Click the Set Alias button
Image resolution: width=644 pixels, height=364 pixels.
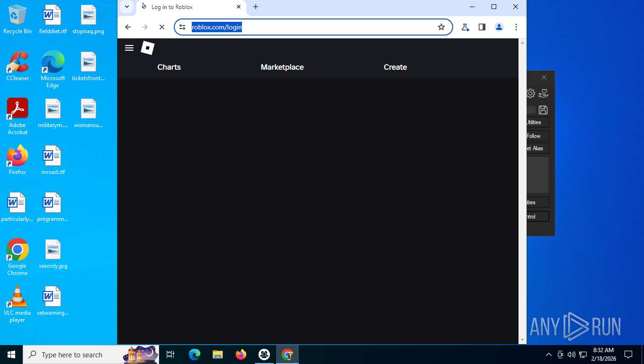(538, 148)
